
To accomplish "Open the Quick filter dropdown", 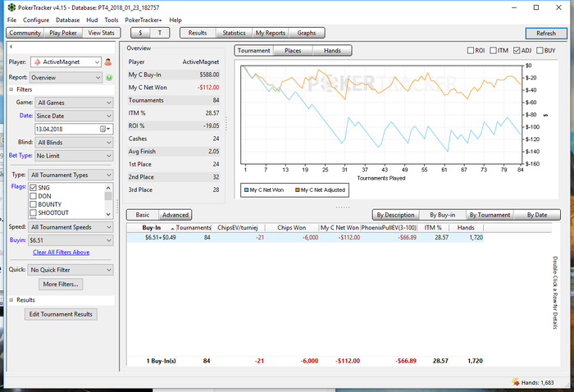I will (71, 270).
